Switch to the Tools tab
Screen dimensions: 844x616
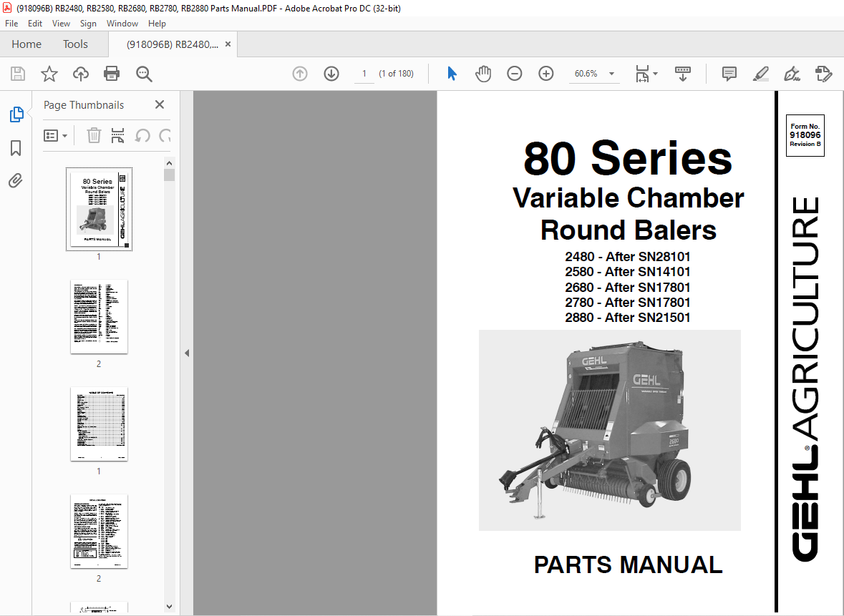pyautogui.click(x=75, y=44)
